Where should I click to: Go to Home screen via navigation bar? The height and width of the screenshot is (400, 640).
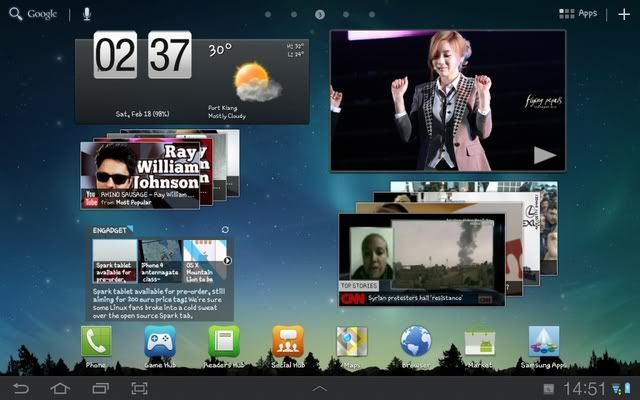coord(60,387)
